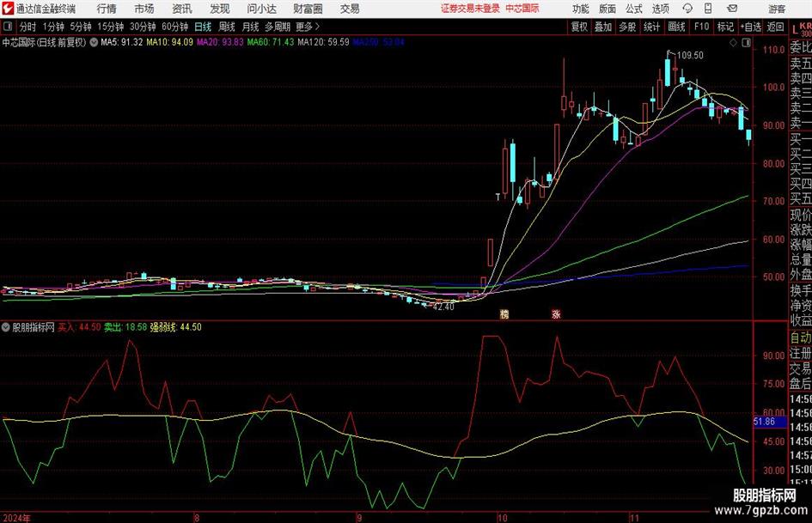Click the 42.40 low price label
812x523 pixels.
point(443,307)
